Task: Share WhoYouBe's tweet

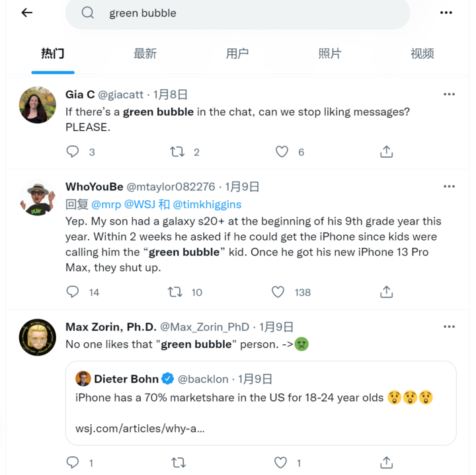Action: tap(387, 292)
